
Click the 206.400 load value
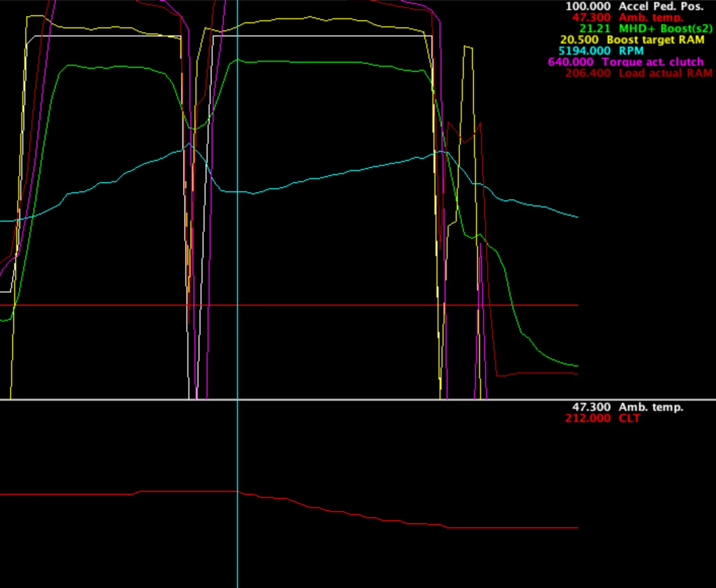(588, 73)
